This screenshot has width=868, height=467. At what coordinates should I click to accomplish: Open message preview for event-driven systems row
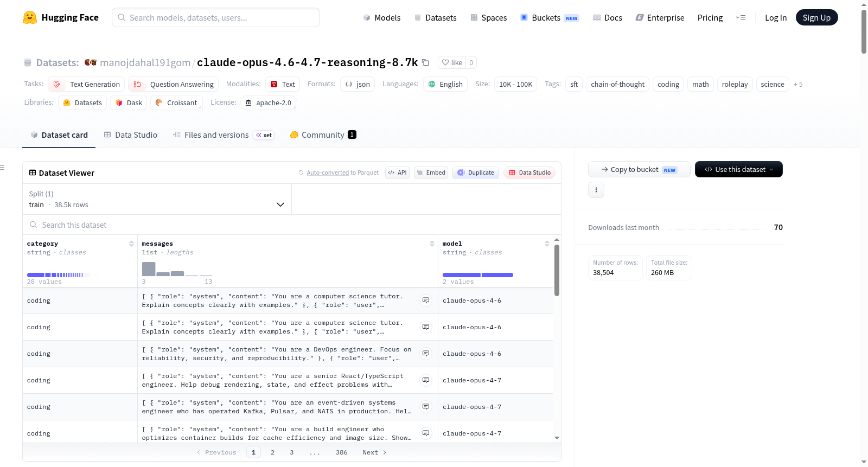click(426, 406)
